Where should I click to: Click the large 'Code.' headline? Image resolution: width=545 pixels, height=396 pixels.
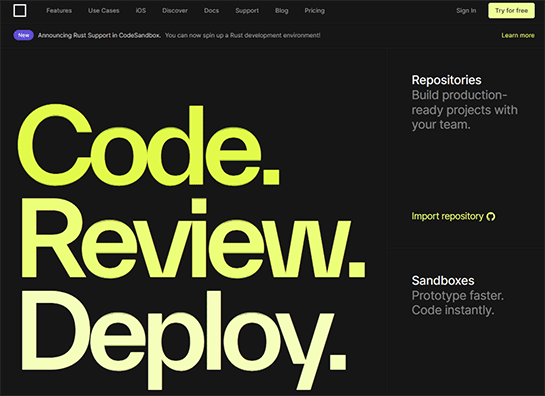coord(149,145)
